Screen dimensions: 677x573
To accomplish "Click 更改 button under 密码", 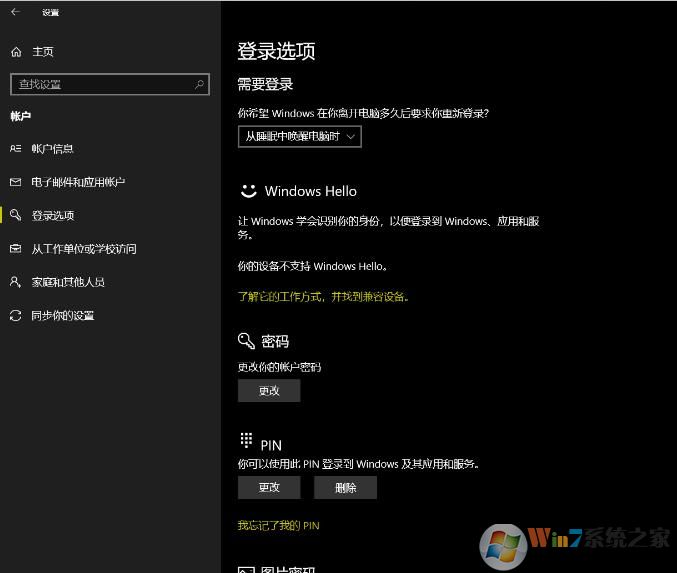I will pos(269,391).
